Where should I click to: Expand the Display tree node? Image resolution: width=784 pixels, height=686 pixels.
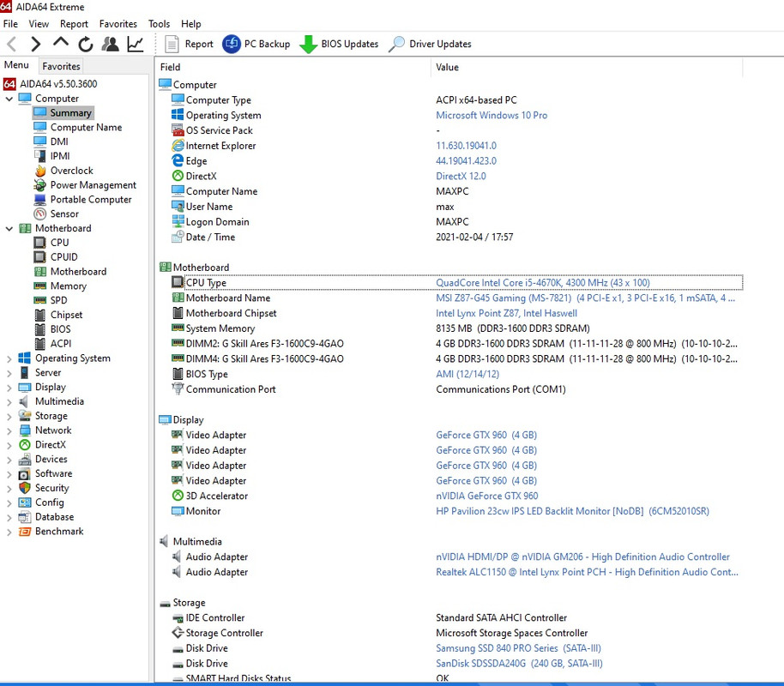[9, 388]
